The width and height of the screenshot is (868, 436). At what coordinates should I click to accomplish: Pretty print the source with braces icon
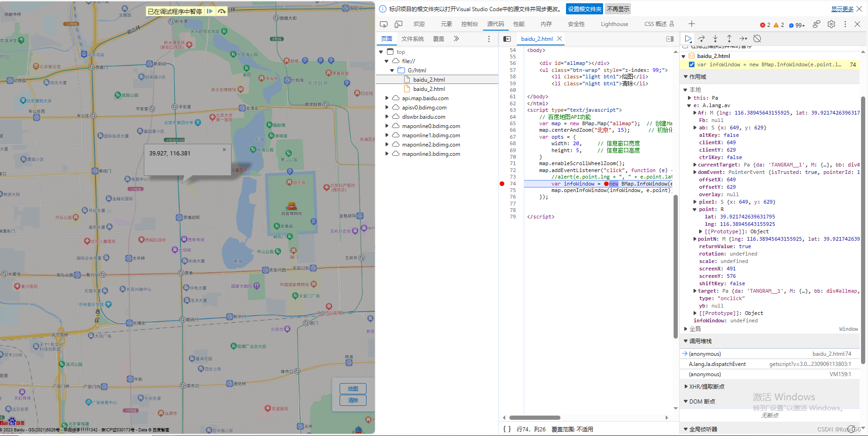(x=507, y=429)
